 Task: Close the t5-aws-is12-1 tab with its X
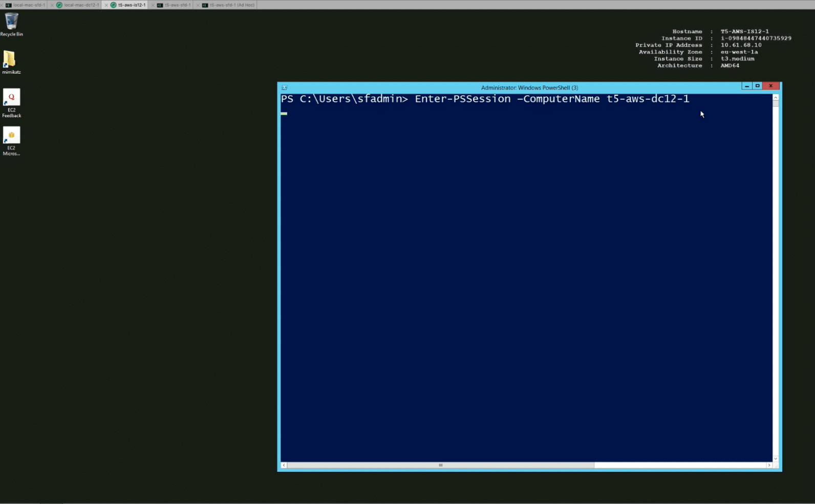[x=106, y=5]
